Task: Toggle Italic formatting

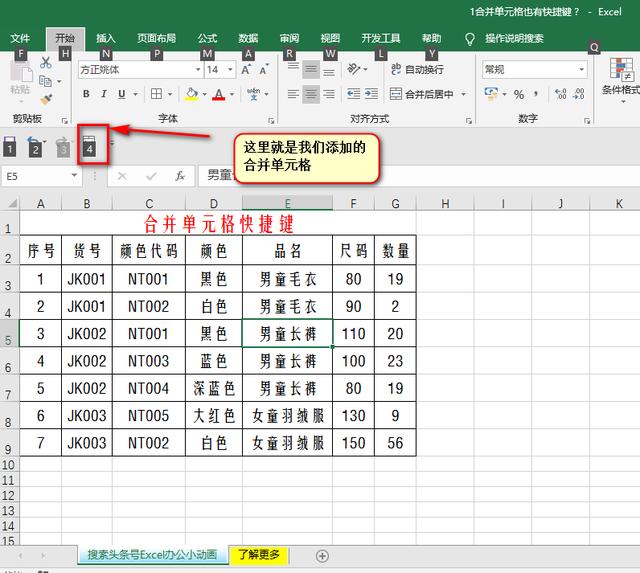Action: [104, 95]
